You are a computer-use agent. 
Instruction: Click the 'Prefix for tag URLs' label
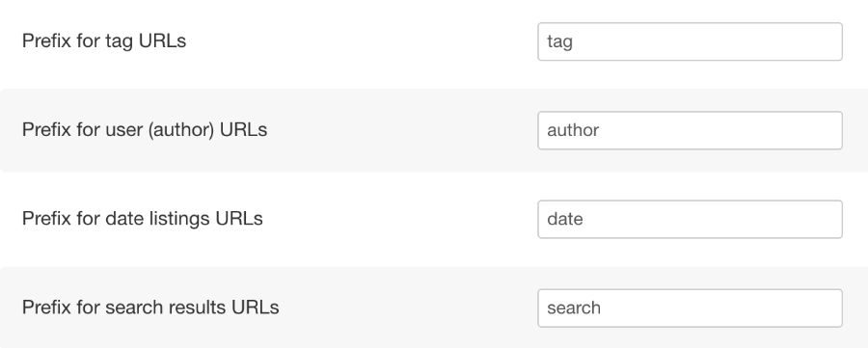[104, 40]
